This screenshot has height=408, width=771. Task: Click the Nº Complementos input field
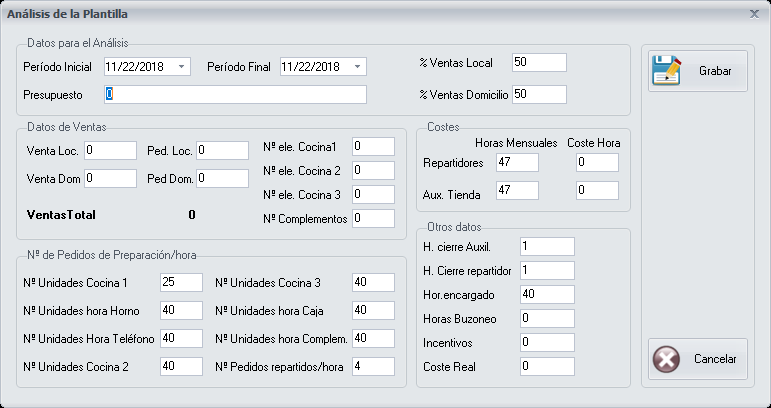[373, 218]
